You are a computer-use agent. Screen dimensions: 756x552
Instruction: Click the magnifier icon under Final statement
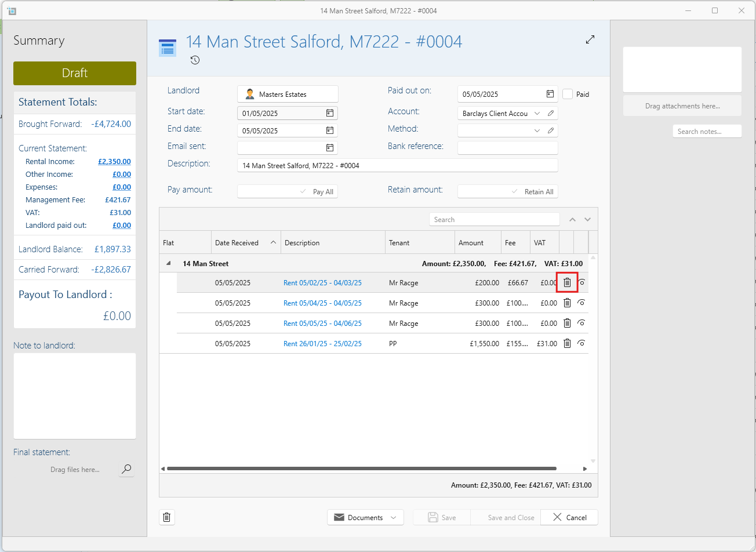pos(126,469)
